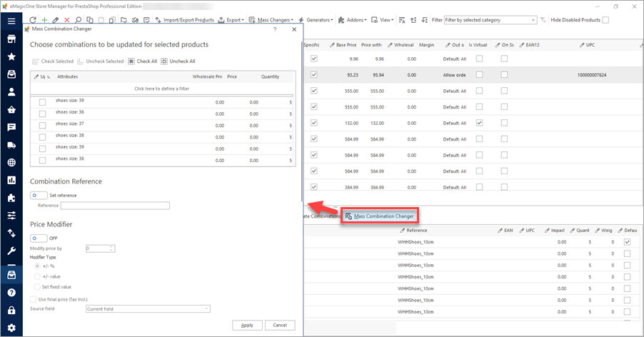Click Check All in dialog
644x337 pixels.
pyautogui.click(x=142, y=61)
